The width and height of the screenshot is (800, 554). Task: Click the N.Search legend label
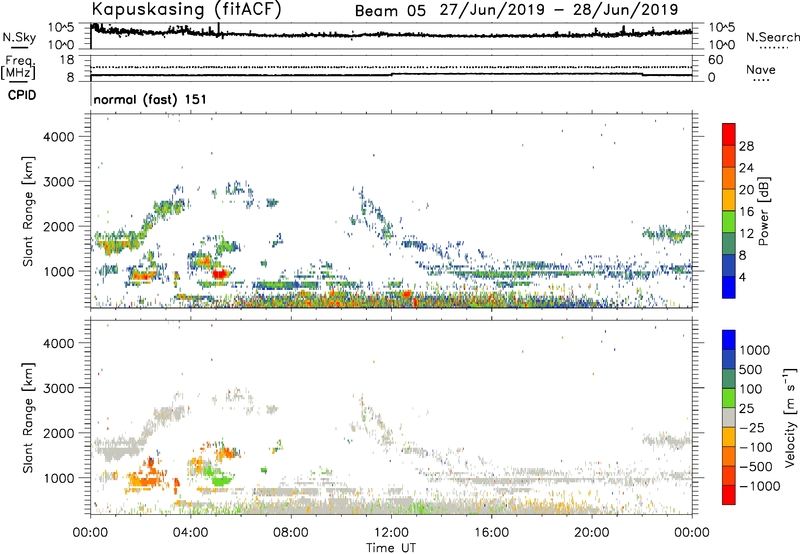tap(773, 37)
